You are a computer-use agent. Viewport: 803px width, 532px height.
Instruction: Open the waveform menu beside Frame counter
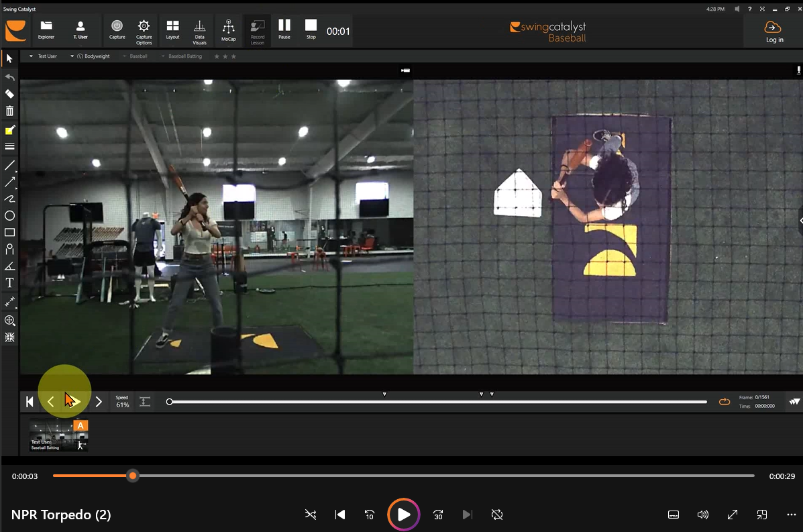pos(794,402)
